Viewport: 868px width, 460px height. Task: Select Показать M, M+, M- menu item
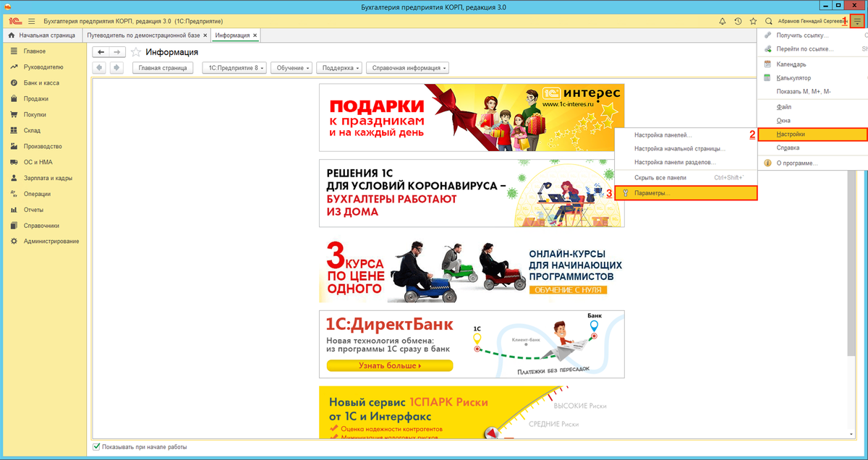point(812,92)
